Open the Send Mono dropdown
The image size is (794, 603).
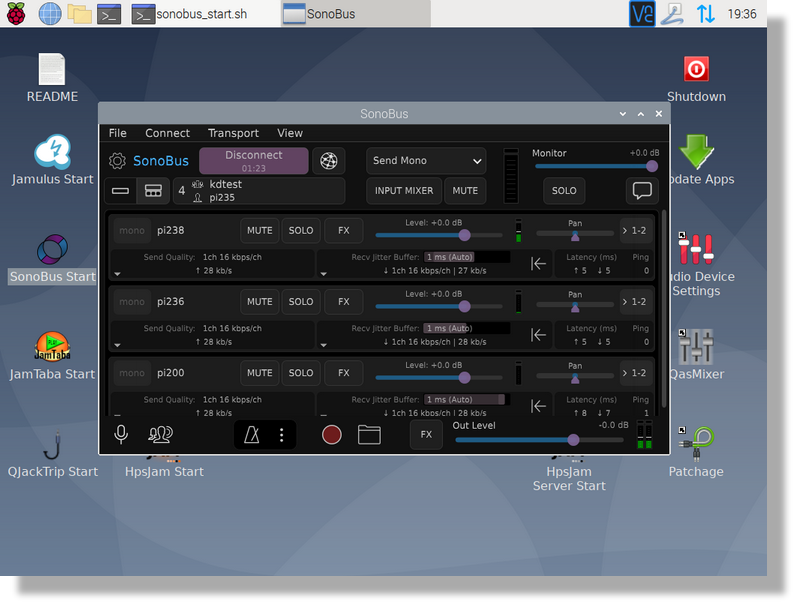(x=426, y=161)
